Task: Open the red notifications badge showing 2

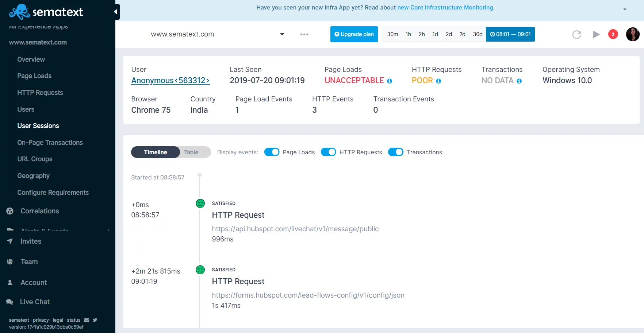Action: [613, 34]
